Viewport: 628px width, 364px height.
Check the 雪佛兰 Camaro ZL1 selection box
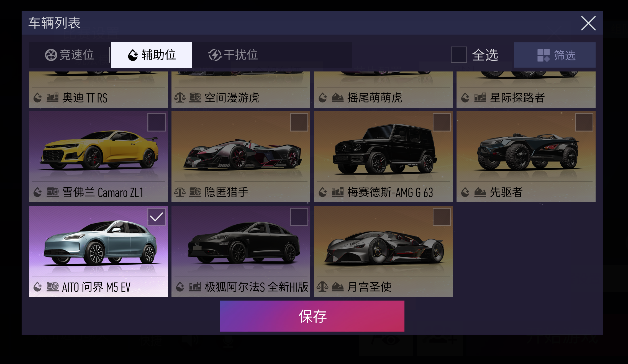click(157, 122)
